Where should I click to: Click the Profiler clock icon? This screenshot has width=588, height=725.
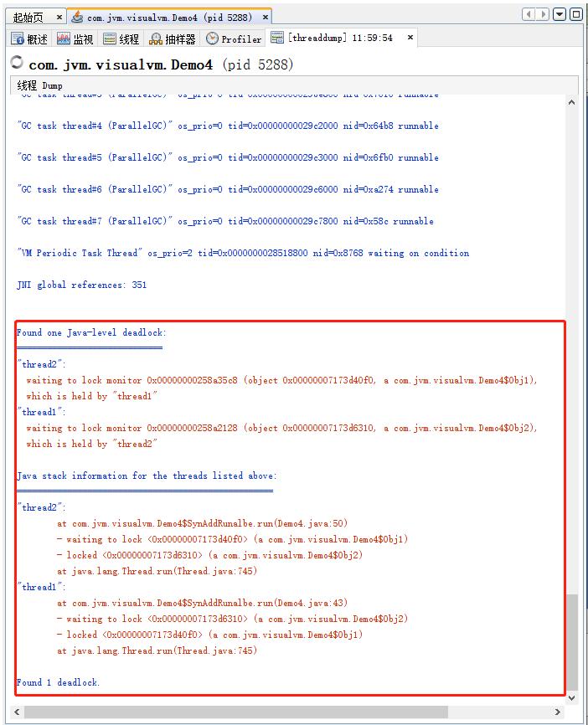[212, 39]
